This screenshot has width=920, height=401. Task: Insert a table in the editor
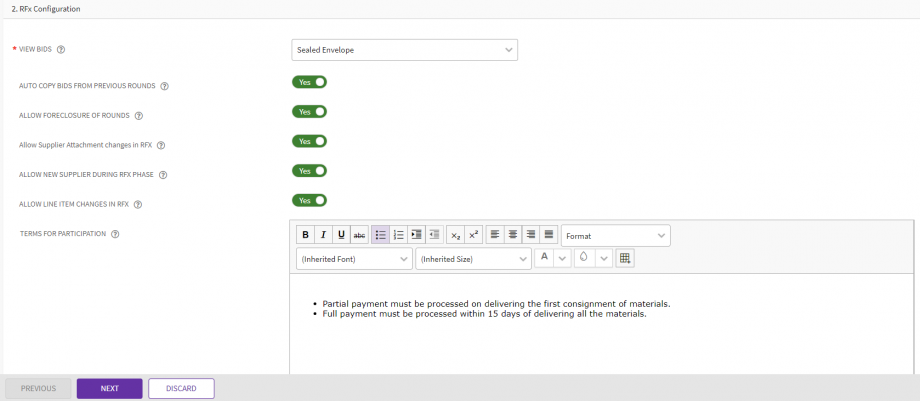point(625,258)
